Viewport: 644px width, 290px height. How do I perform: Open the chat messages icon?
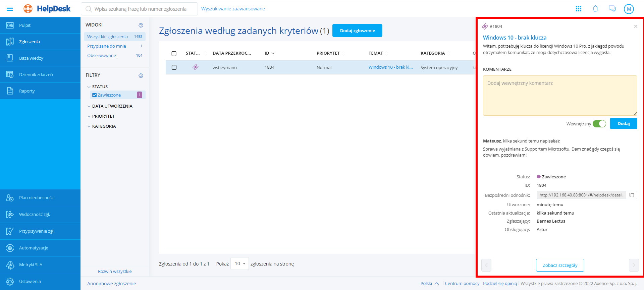click(612, 9)
